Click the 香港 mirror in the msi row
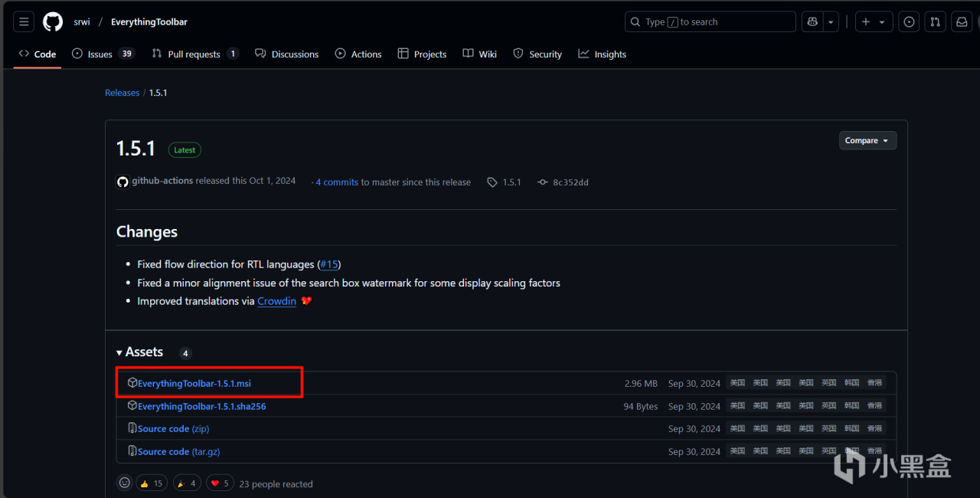The width and height of the screenshot is (980, 498). [x=875, y=383]
